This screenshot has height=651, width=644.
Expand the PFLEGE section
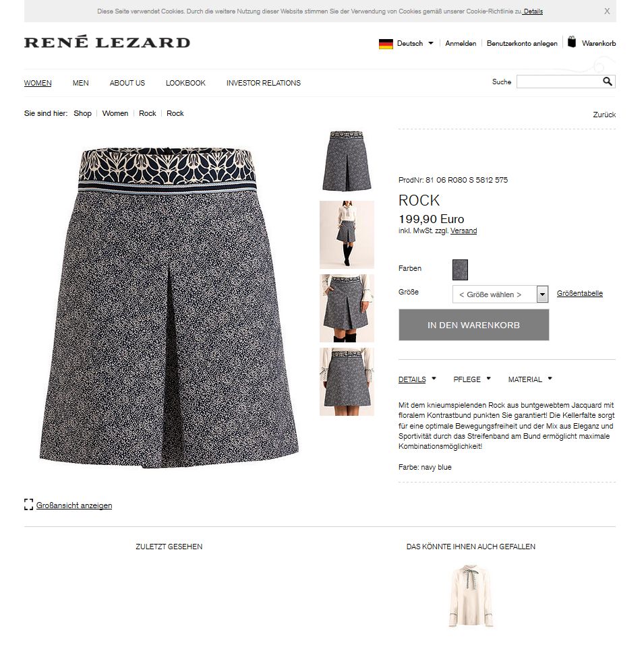[472, 379]
